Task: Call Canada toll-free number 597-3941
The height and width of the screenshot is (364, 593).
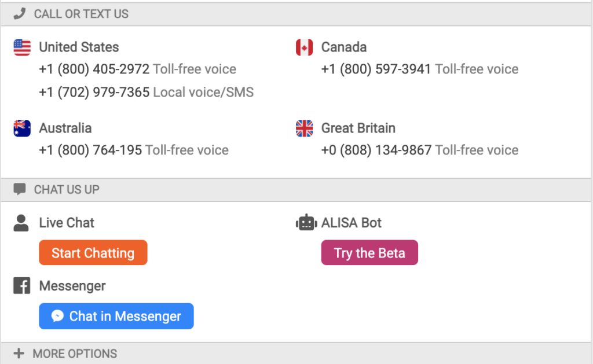Action: click(376, 69)
